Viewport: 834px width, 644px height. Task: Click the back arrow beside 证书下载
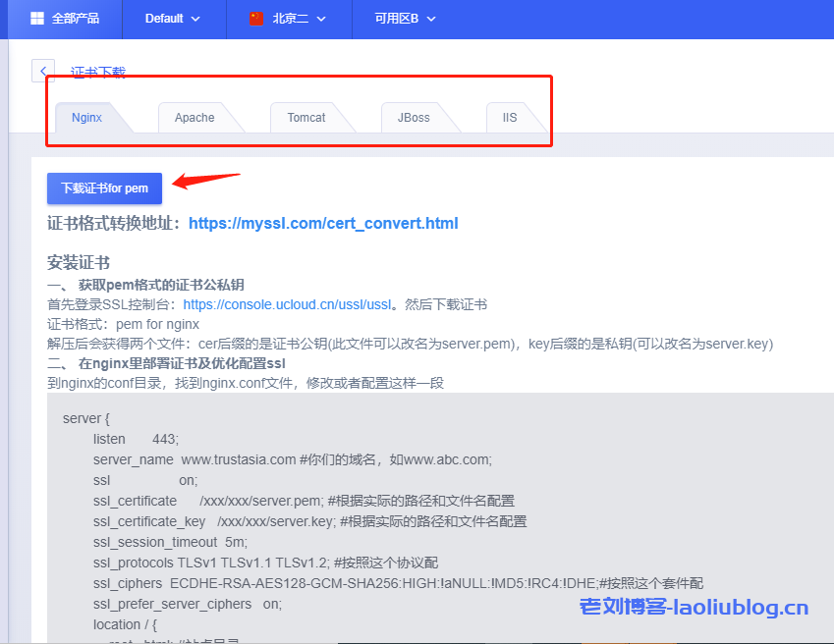[43, 71]
